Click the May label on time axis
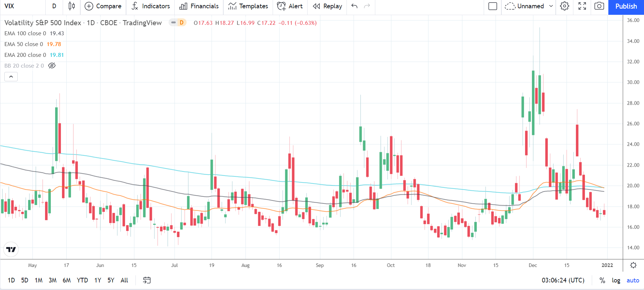The image size is (644, 290). click(x=32, y=265)
